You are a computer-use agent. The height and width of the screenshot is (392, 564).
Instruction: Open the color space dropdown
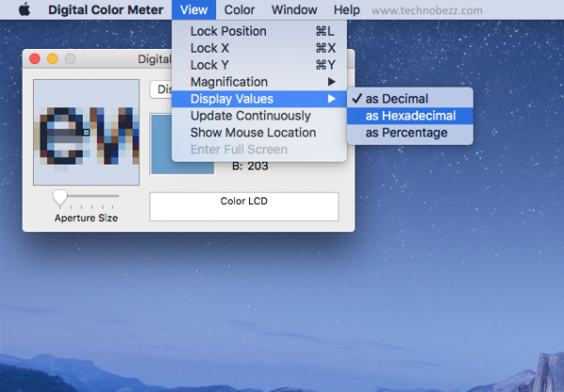coord(161,89)
